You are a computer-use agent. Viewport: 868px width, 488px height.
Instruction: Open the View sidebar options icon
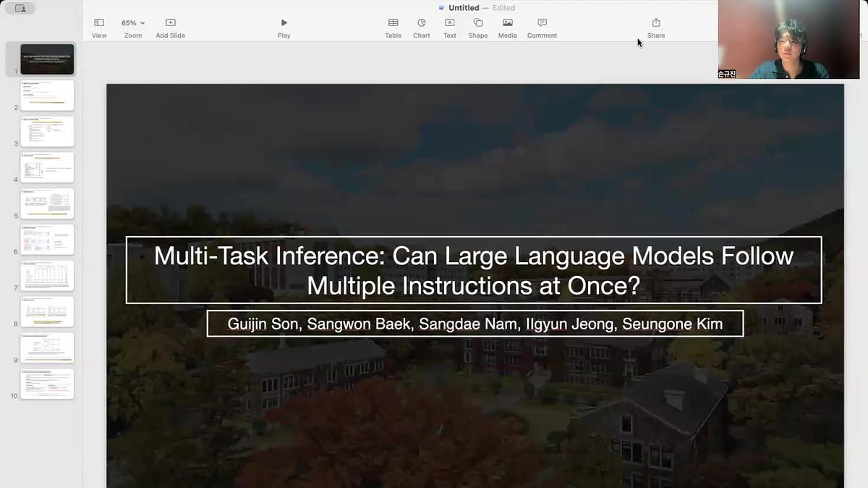pyautogui.click(x=99, y=23)
